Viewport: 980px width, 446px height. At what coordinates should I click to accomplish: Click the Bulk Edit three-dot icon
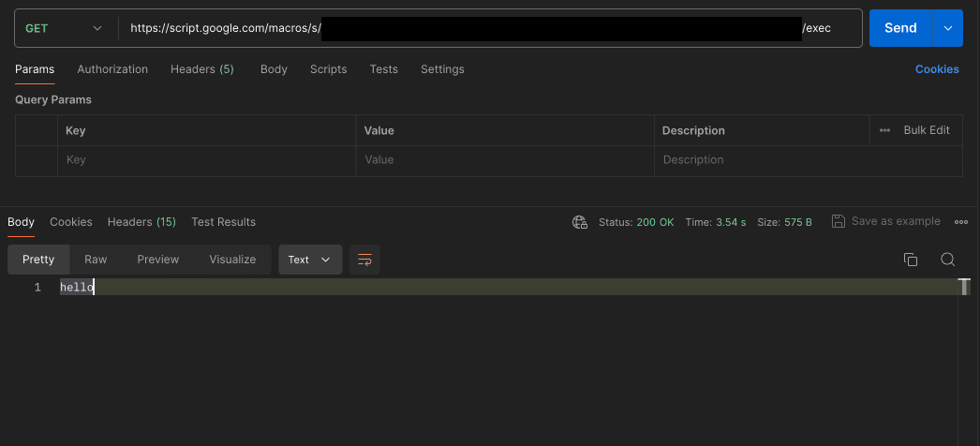coord(884,130)
